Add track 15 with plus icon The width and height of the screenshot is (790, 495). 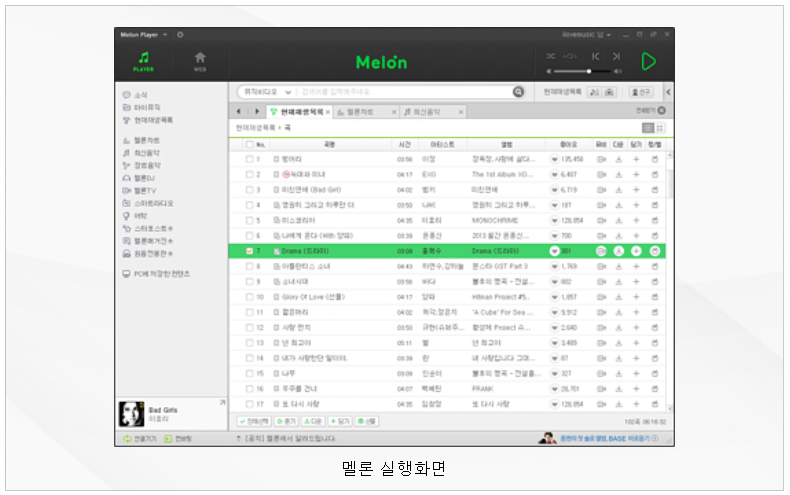pyautogui.click(x=636, y=374)
